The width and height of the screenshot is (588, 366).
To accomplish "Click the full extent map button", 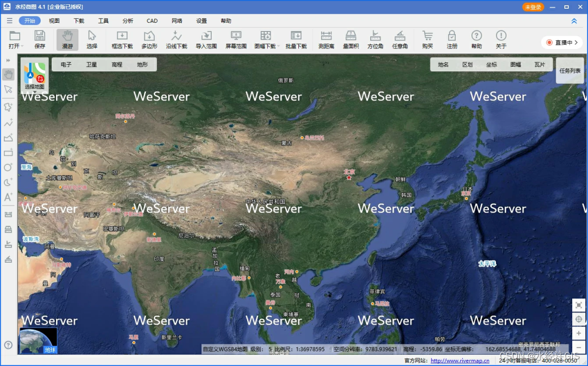I will click(x=579, y=305).
